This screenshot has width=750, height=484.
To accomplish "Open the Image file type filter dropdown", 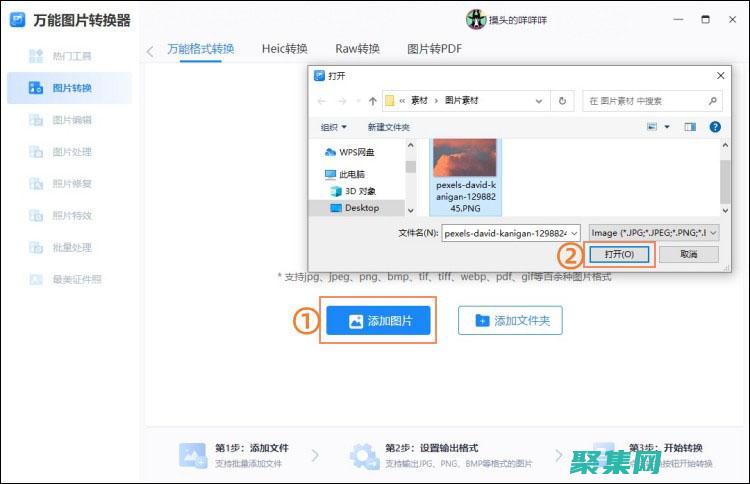I will (654, 233).
